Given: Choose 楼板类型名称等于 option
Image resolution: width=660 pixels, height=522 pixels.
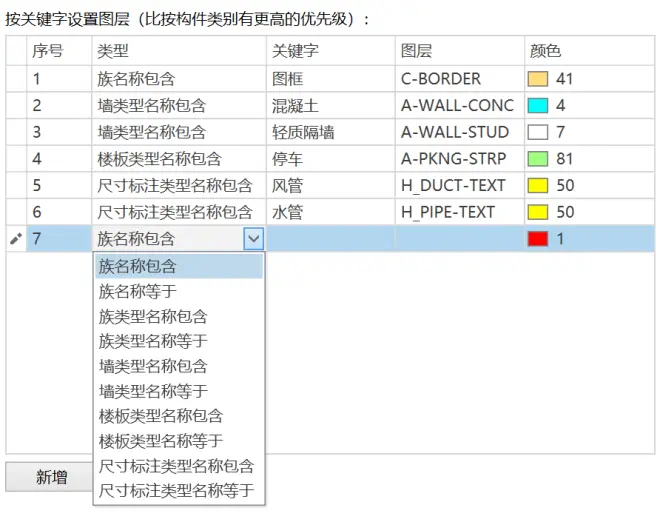Looking at the screenshot, I should (179, 441).
